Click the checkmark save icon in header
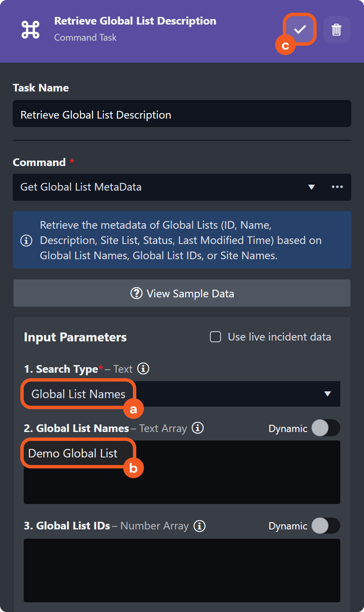Screen dimensions: 364x612 click(300, 29)
